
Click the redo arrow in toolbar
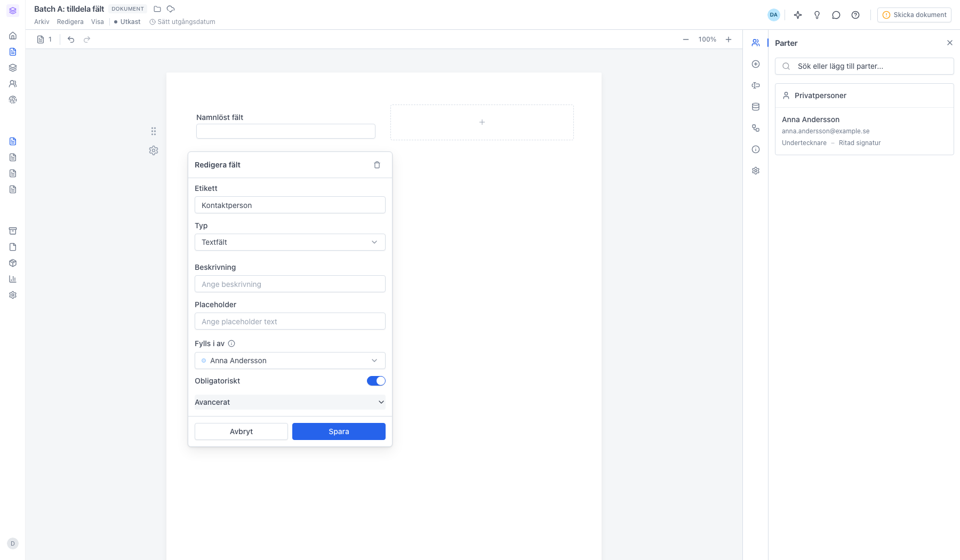click(x=87, y=39)
